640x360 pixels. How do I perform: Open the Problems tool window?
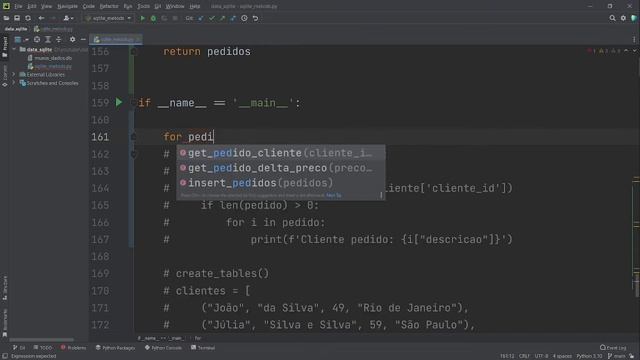73,348
